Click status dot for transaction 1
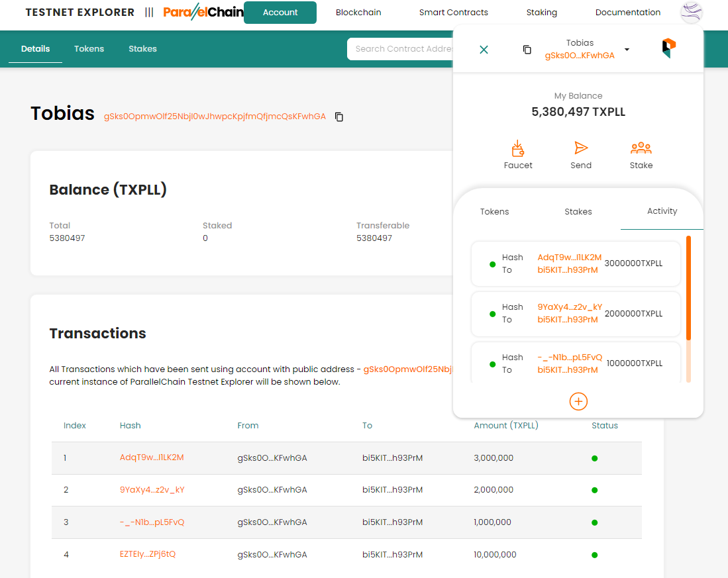Screen dimensions: 728x578 pos(594,458)
